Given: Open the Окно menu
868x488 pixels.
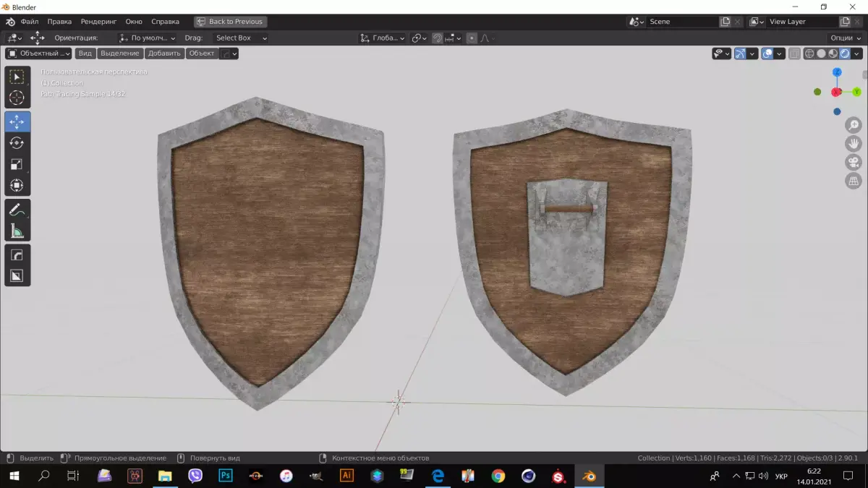Looking at the screenshot, I should (134, 22).
